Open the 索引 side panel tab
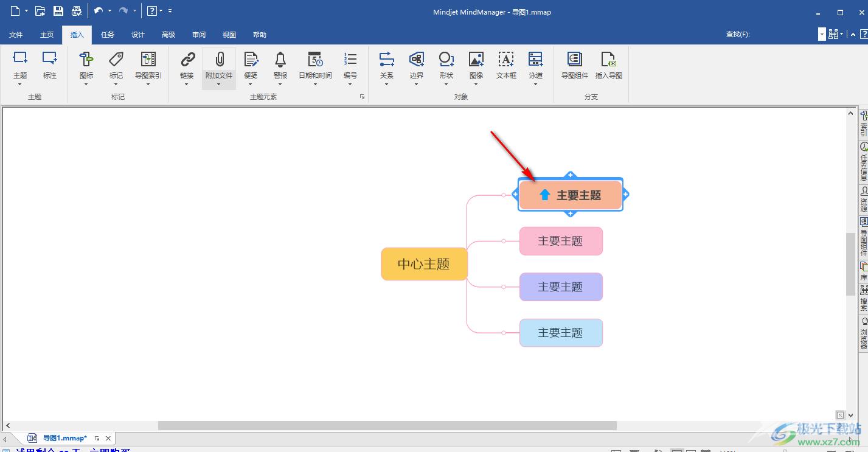The width and height of the screenshot is (868, 452). point(864,123)
